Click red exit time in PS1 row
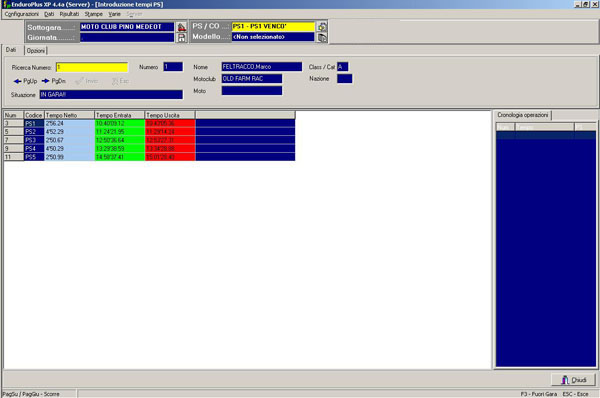 170,124
